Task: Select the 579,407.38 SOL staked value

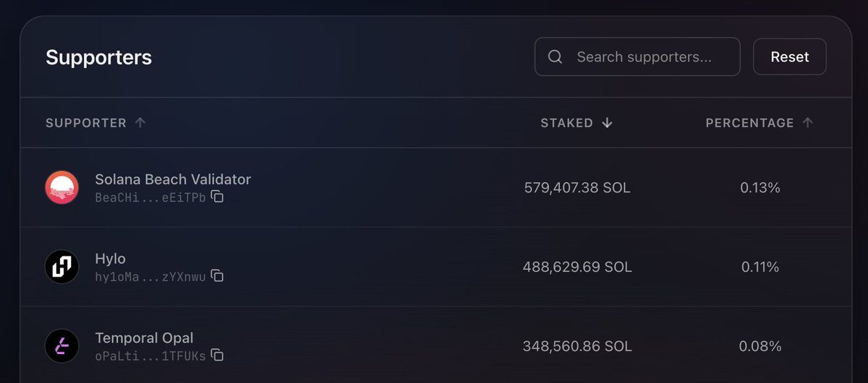Action: (577, 188)
